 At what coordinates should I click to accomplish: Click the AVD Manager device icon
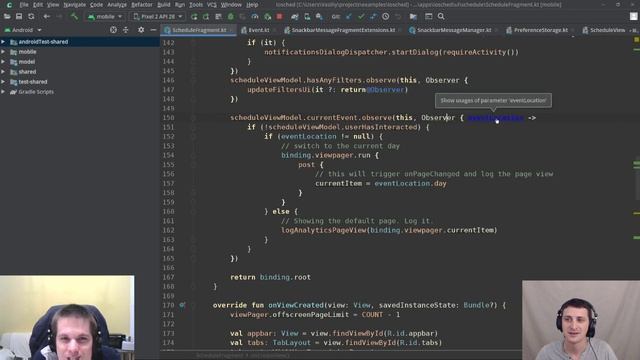[307, 17]
